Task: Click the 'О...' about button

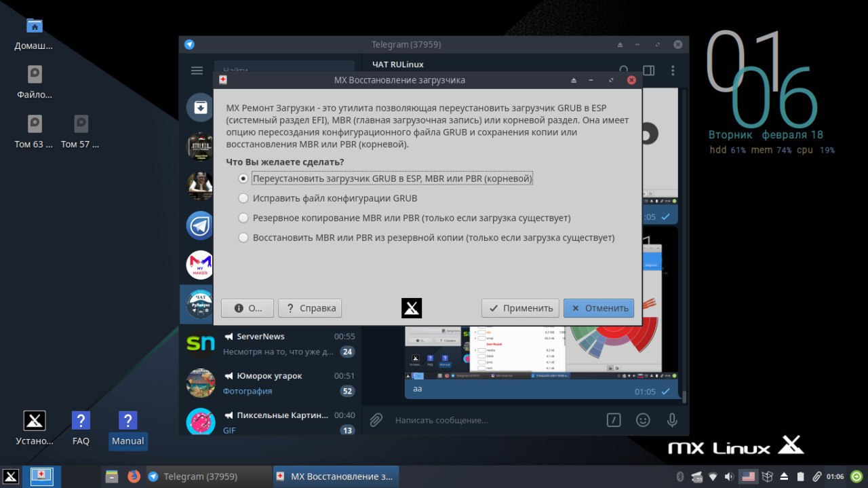Action: (x=248, y=308)
